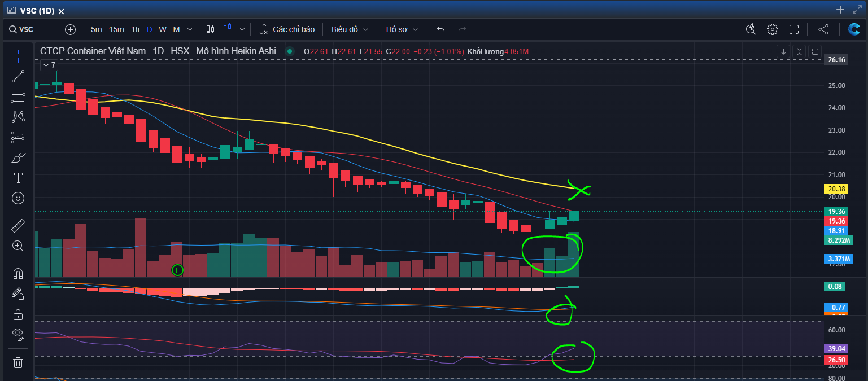Open quick search lightning icon
Screen dimensions: 868x381
coord(751,29)
